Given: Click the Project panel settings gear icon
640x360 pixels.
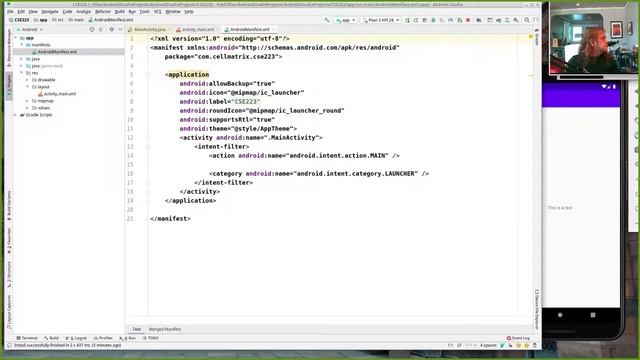Looking at the screenshot, I should [x=111, y=29].
